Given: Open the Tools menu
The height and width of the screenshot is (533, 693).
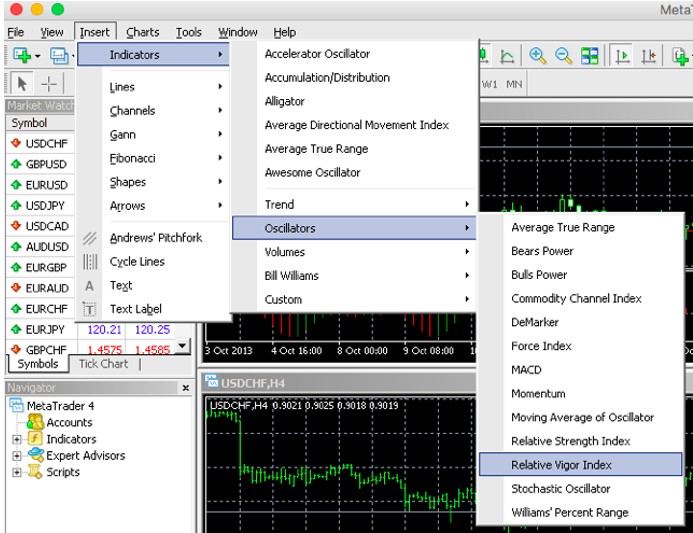Looking at the screenshot, I should point(189,32).
